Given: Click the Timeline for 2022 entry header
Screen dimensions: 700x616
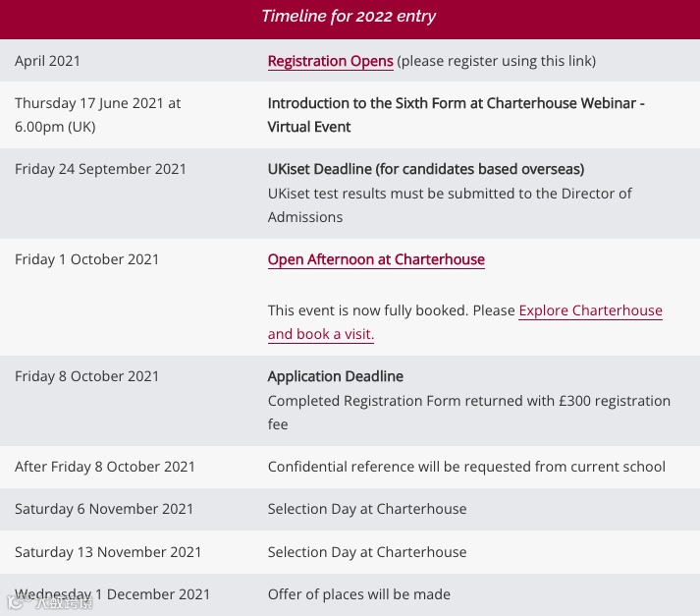Looking at the screenshot, I should 349,17.
